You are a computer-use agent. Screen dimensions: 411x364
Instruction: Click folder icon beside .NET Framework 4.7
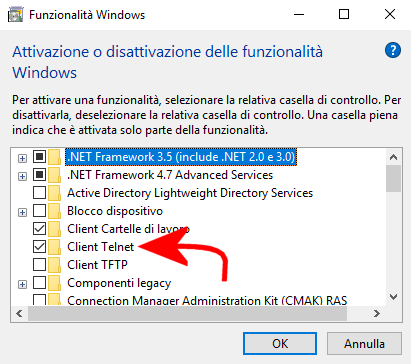click(x=54, y=175)
